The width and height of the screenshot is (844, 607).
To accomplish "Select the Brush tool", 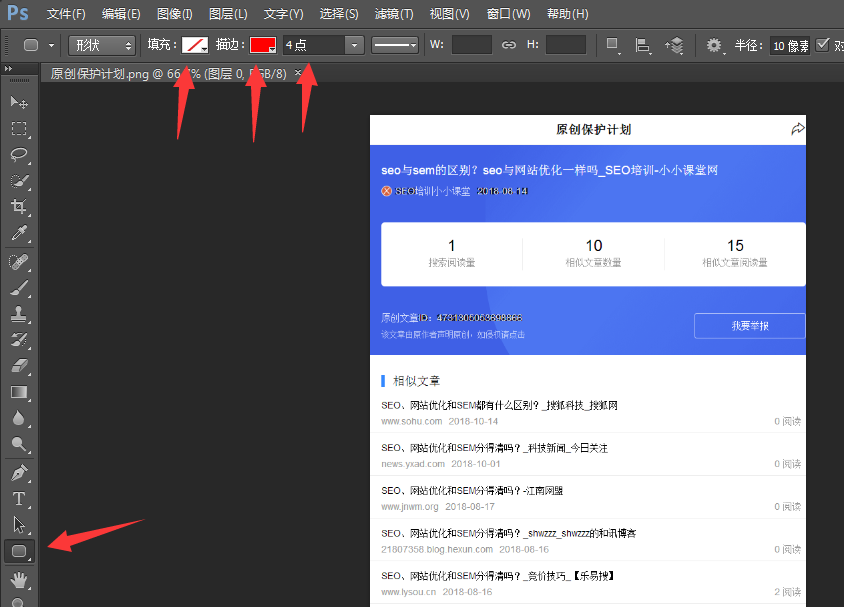I will 19,288.
